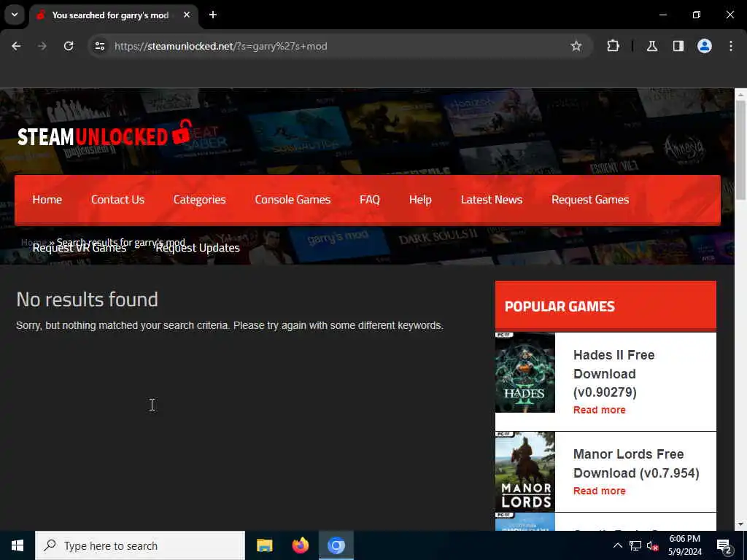Expand the tab search dropdown arrow
The width and height of the screenshot is (747, 560).
tap(15, 15)
